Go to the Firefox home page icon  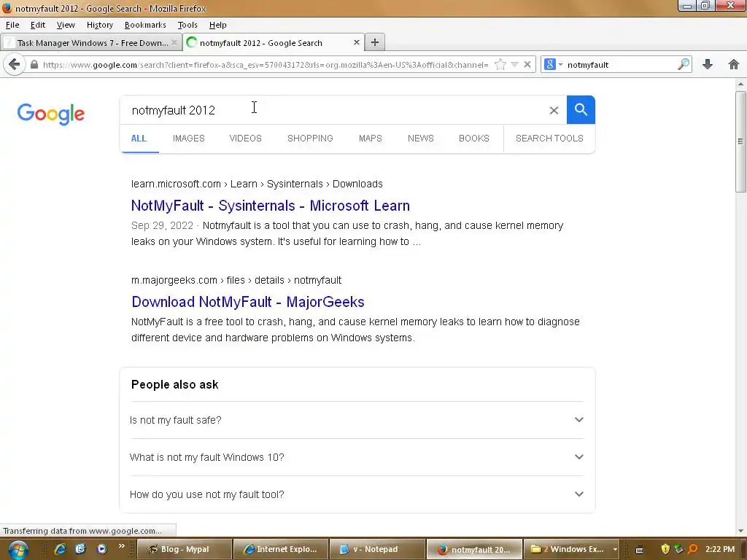point(734,64)
